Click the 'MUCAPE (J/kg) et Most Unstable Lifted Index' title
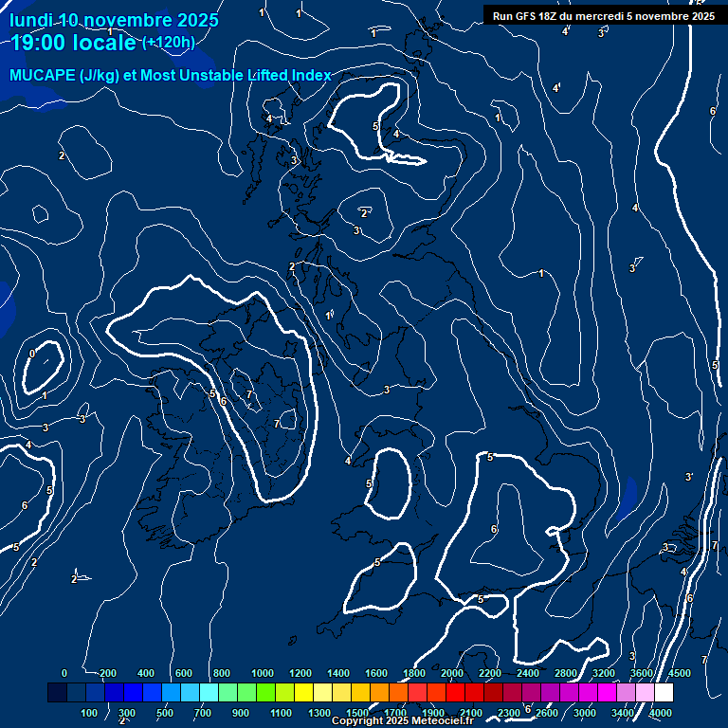The image size is (728, 728). 171,75
